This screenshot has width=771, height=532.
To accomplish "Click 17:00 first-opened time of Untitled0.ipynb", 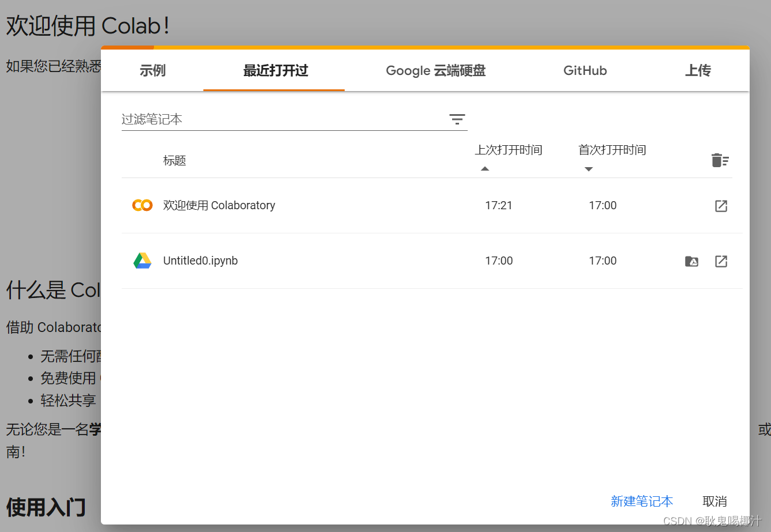I will (x=603, y=261).
